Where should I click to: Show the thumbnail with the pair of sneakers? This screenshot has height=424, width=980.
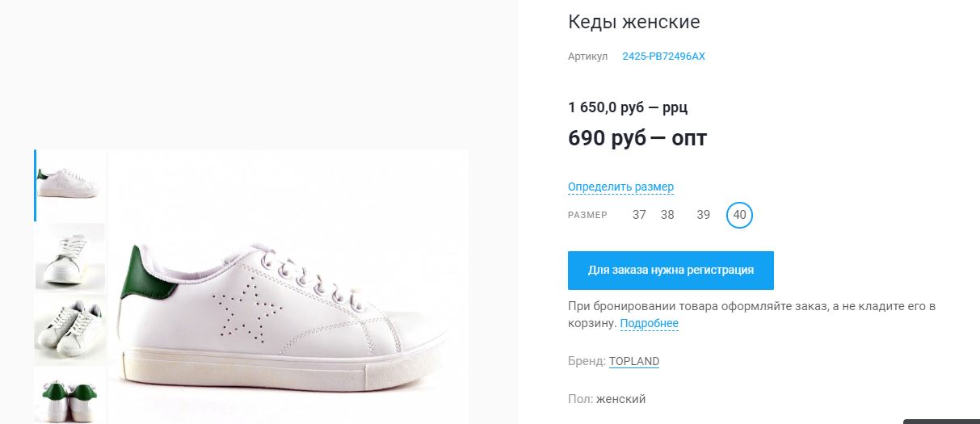click(x=70, y=328)
